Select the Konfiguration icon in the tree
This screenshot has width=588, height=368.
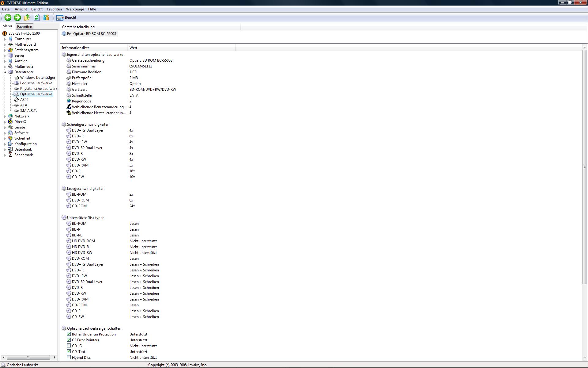pyautogui.click(x=10, y=144)
